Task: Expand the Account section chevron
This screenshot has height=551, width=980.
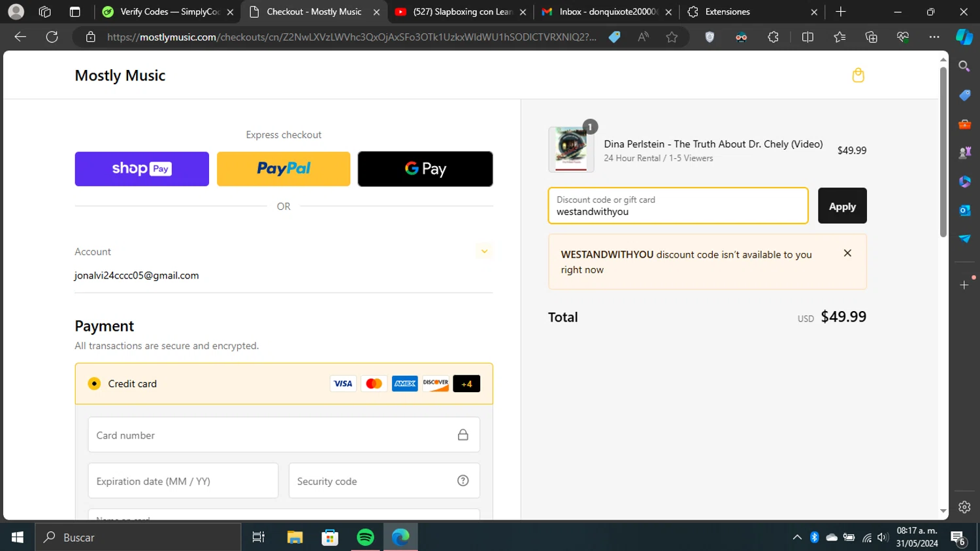Action: pyautogui.click(x=484, y=252)
